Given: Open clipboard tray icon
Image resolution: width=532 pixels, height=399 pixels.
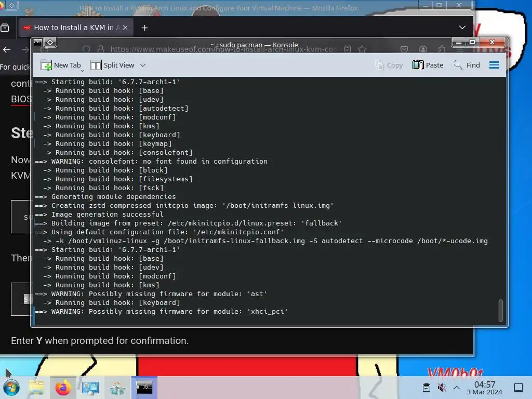Looking at the screenshot, I should [x=427, y=388].
